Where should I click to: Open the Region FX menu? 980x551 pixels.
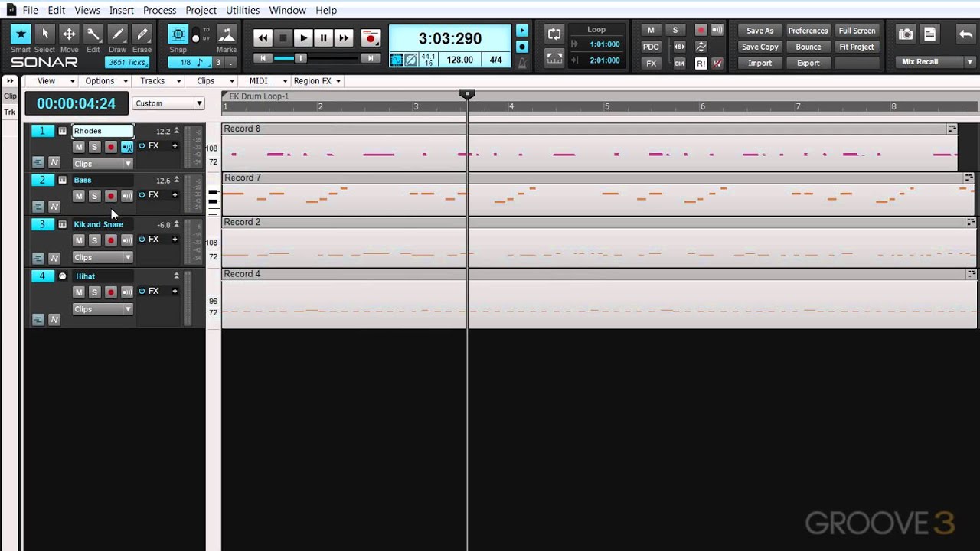[x=316, y=81]
